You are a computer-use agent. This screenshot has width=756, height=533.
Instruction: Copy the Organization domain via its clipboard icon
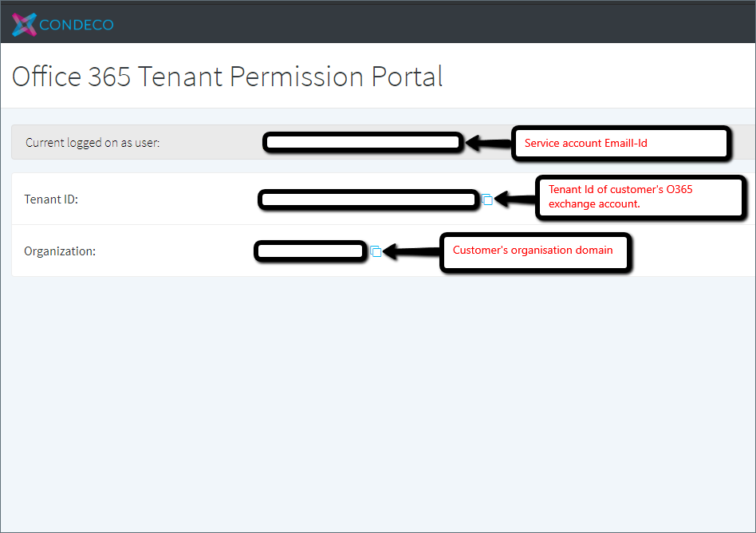(x=376, y=251)
